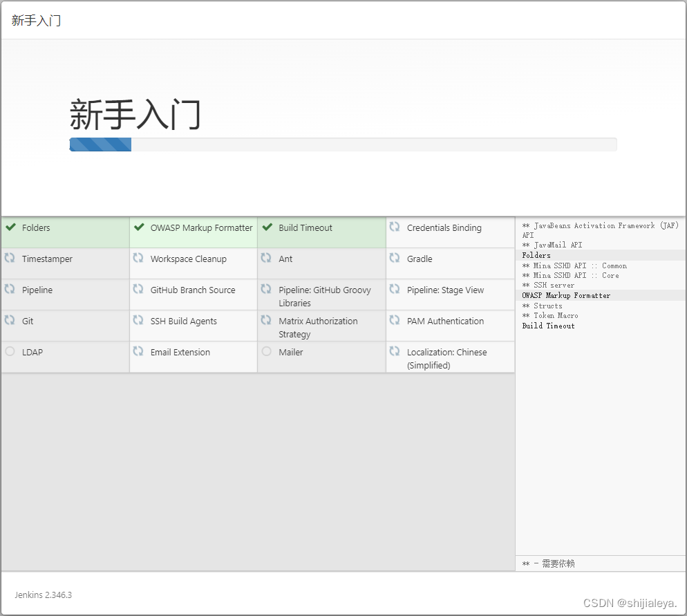The image size is (687, 616).
Task: Click JavaBeans Activation Framework log entry
Action: pyautogui.click(x=600, y=230)
